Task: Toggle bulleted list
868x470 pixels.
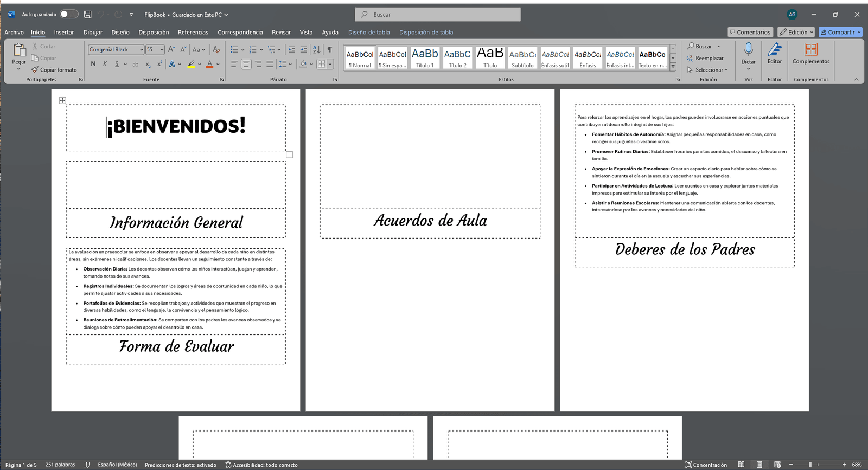Action: coord(234,49)
